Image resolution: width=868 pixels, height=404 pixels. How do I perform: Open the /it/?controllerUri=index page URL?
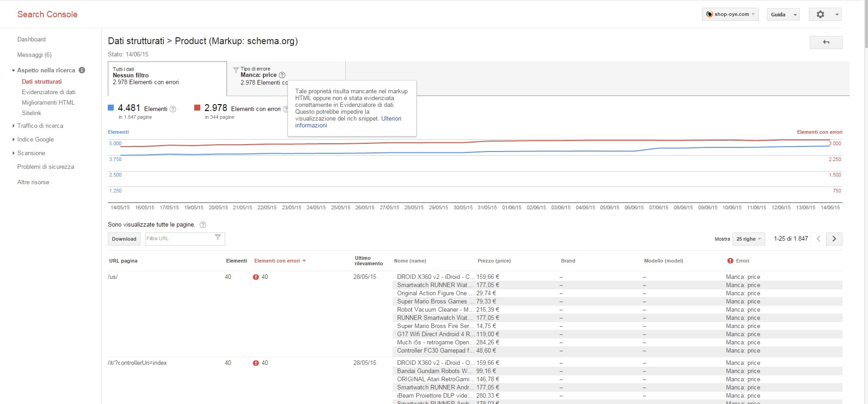point(137,363)
